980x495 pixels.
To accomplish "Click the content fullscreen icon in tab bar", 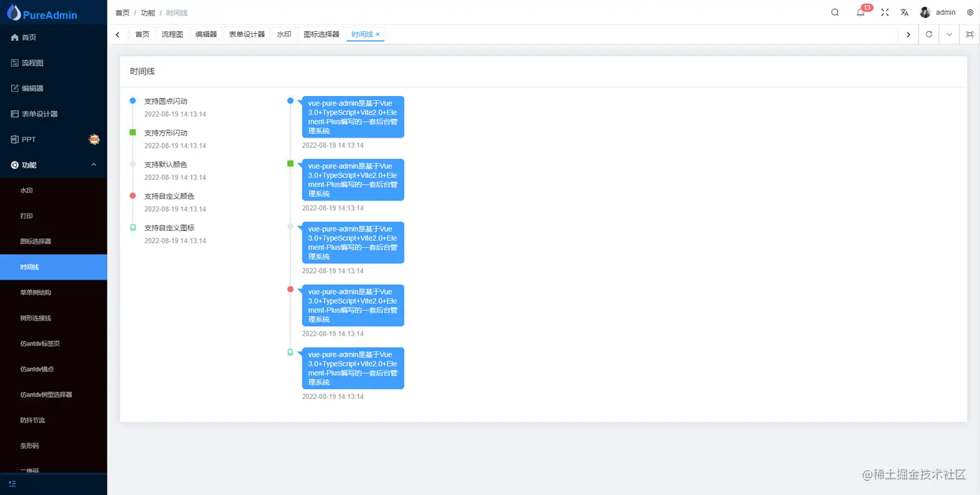I will coord(970,34).
